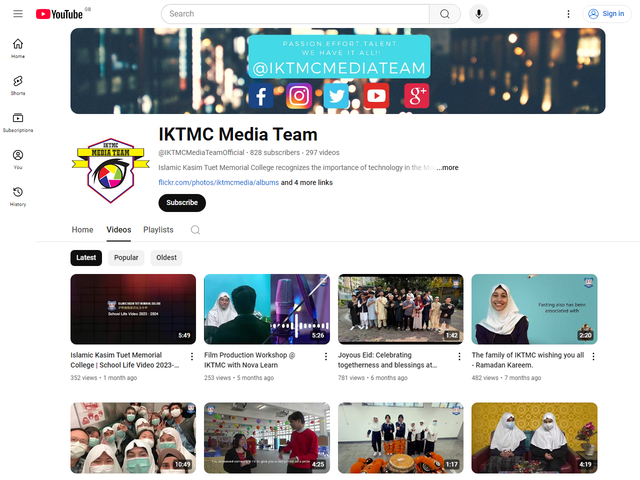Expand channel description with ...more

tap(447, 168)
